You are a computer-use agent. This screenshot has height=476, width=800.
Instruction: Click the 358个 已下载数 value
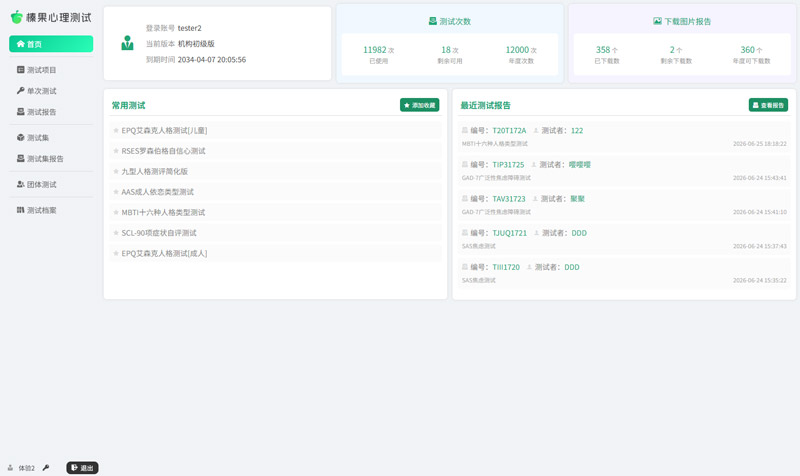[x=607, y=50]
